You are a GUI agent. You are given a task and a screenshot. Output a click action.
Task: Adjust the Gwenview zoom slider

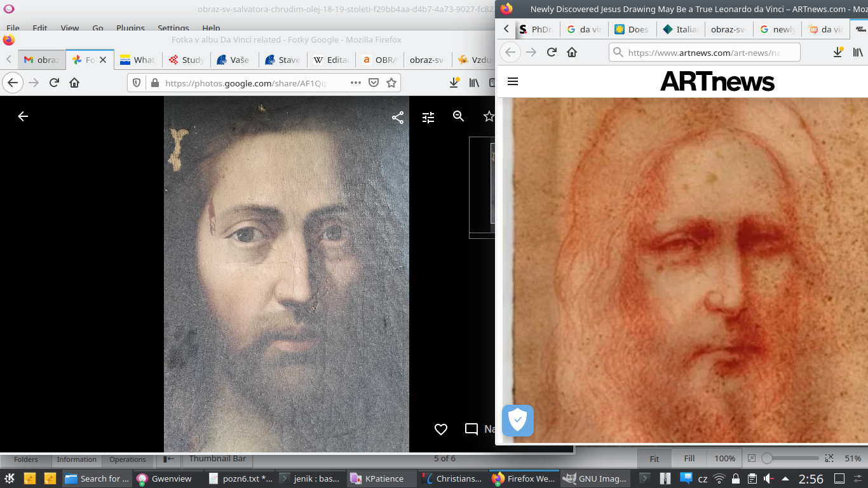coord(790,458)
